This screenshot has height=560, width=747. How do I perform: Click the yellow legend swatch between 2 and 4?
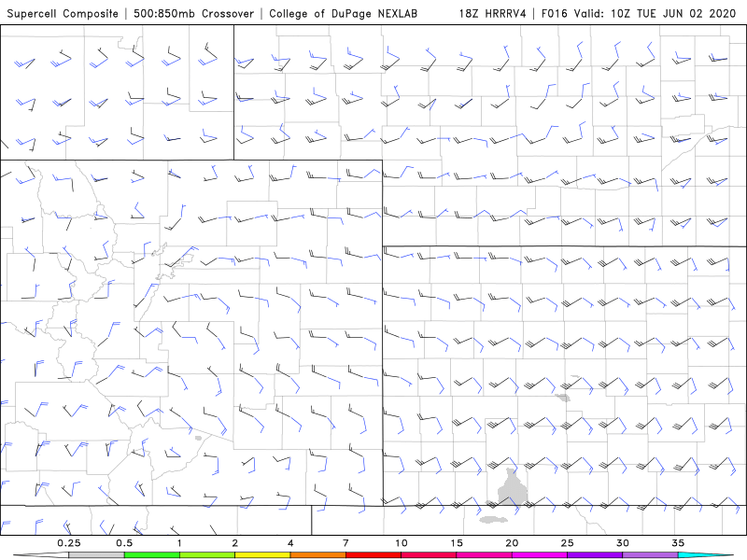click(262, 555)
